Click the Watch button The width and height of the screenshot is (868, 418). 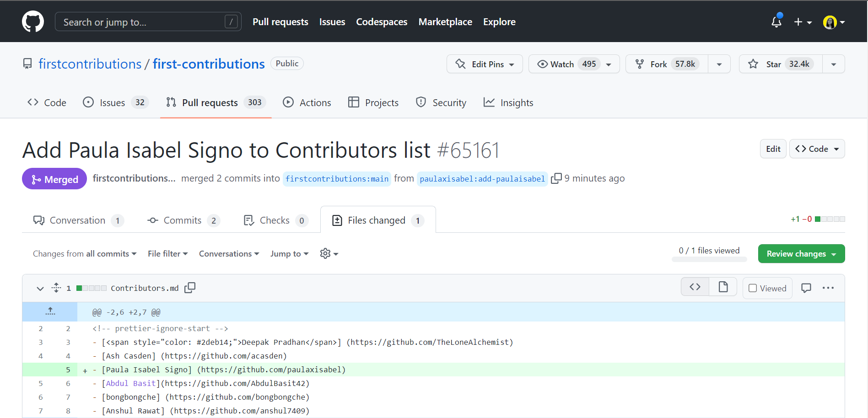click(574, 64)
